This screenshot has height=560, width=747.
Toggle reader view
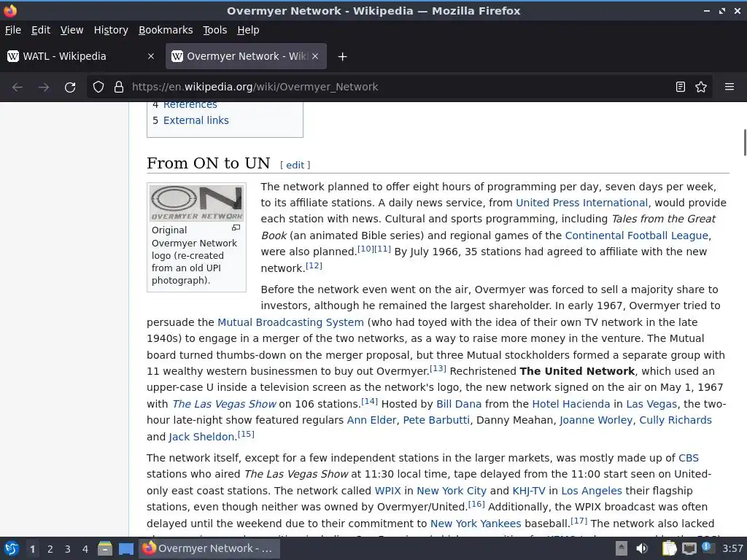[681, 87]
